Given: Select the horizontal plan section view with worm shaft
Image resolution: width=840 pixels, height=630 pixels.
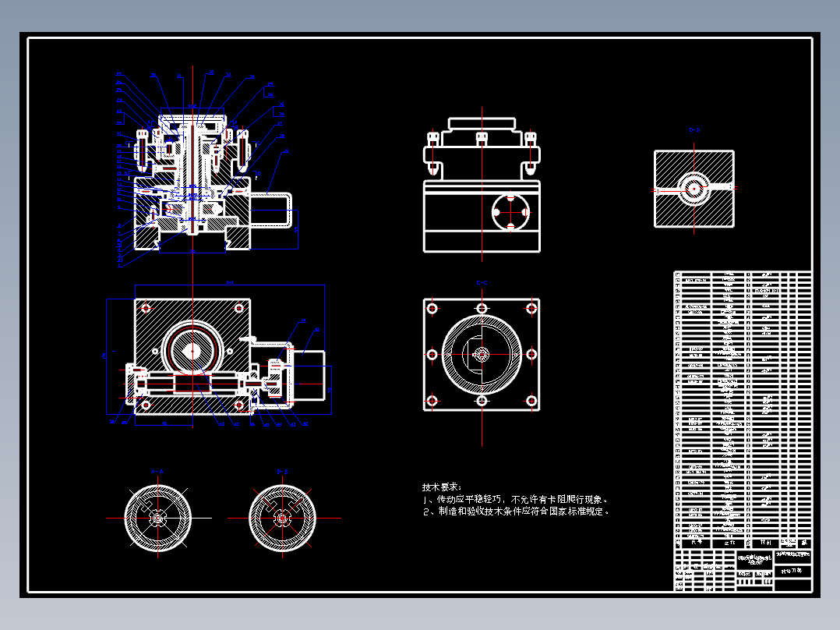Looking at the screenshot, I should (225, 356).
